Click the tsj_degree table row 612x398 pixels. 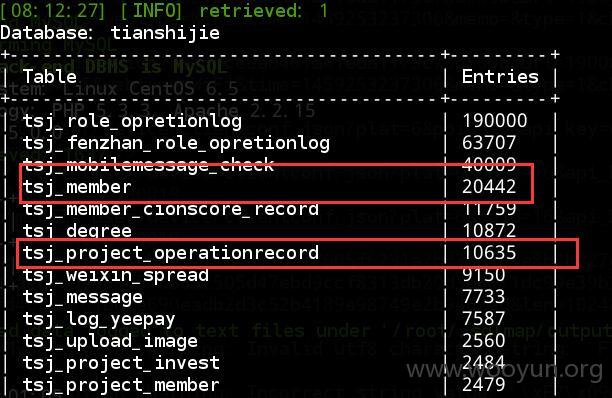click(x=280, y=231)
